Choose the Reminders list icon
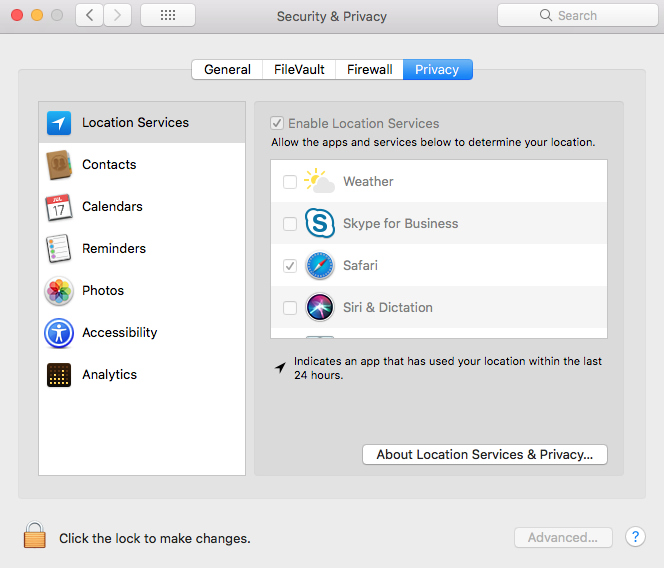This screenshot has width=664, height=568. tap(58, 249)
